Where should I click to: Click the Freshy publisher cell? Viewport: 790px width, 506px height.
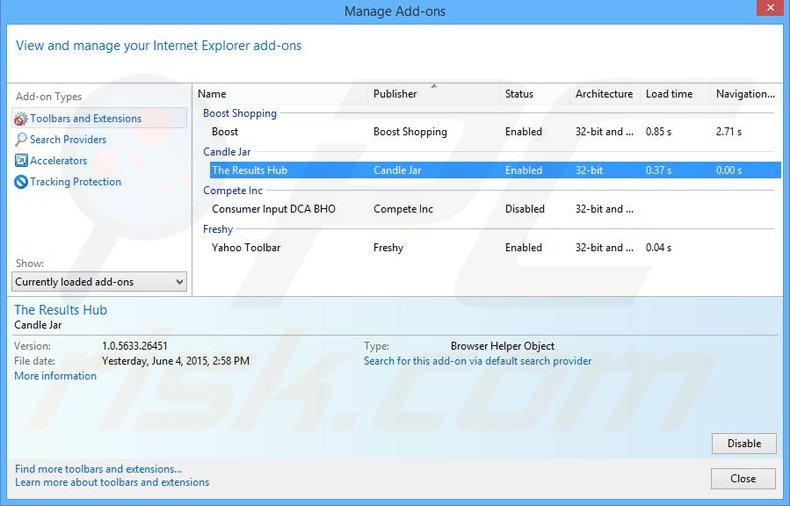[x=388, y=248]
